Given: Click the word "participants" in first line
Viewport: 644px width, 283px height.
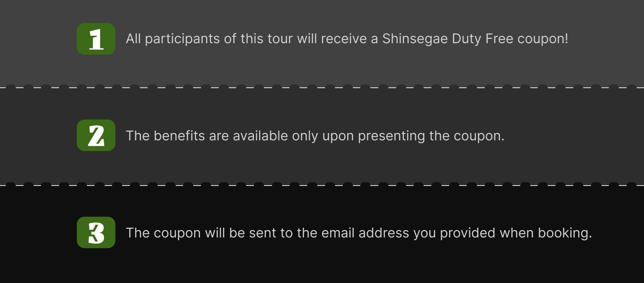Looking at the screenshot, I should (x=182, y=39).
